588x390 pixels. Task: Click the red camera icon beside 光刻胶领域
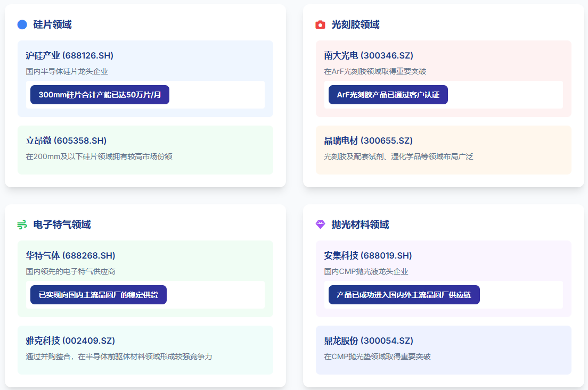pos(320,24)
